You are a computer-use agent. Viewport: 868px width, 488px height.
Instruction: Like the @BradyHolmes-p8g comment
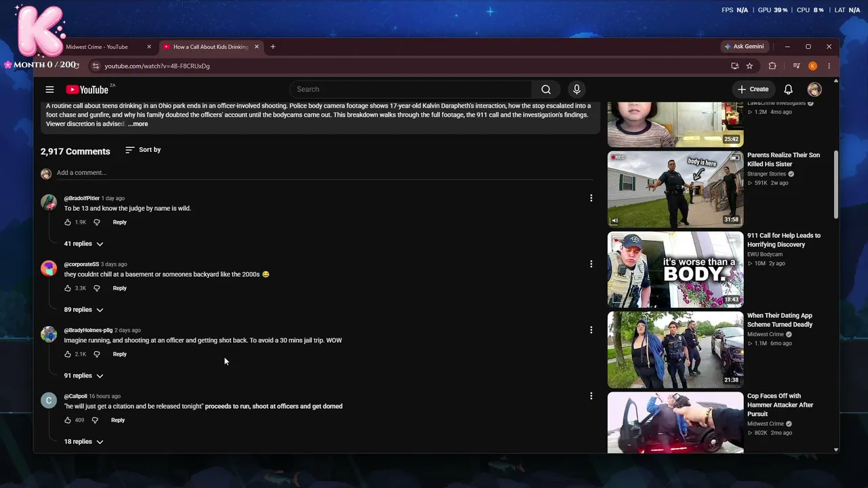click(68, 354)
